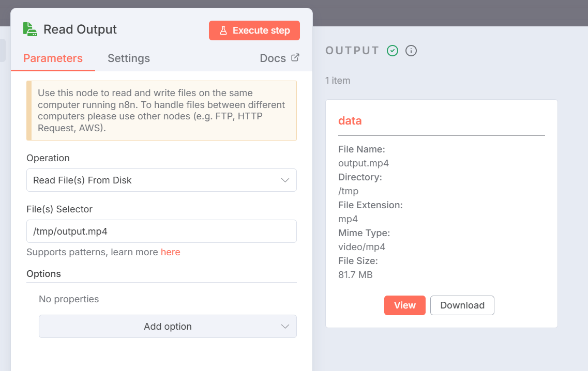Follow the 'here' patterns link
Viewport: 588px width, 371px height.
tap(170, 252)
